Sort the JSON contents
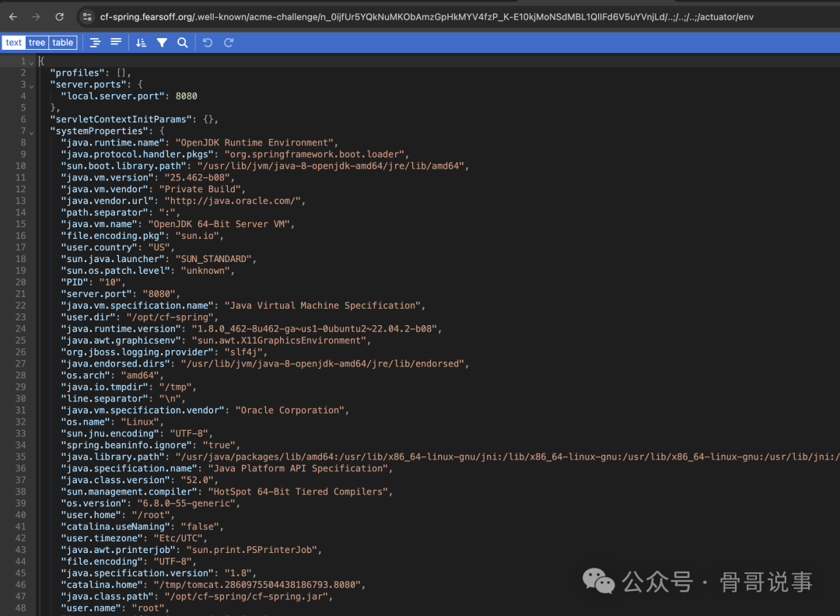840x616 pixels. point(141,43)
